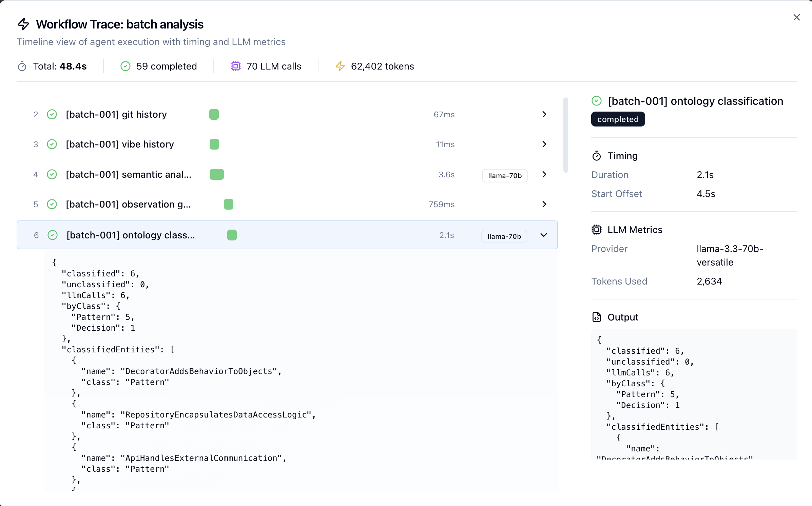This screenshot has width=812, height=506.
Task: Select the observation generation step row
Action: (287, 204)
